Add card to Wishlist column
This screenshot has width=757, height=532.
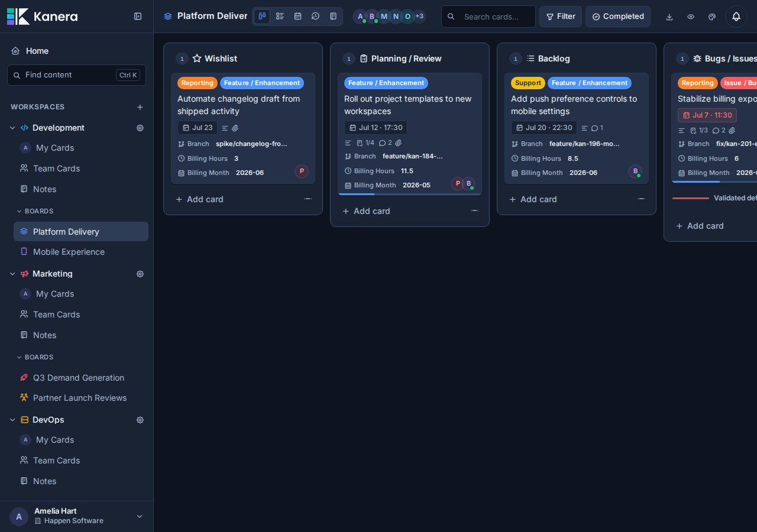[199, 199]
